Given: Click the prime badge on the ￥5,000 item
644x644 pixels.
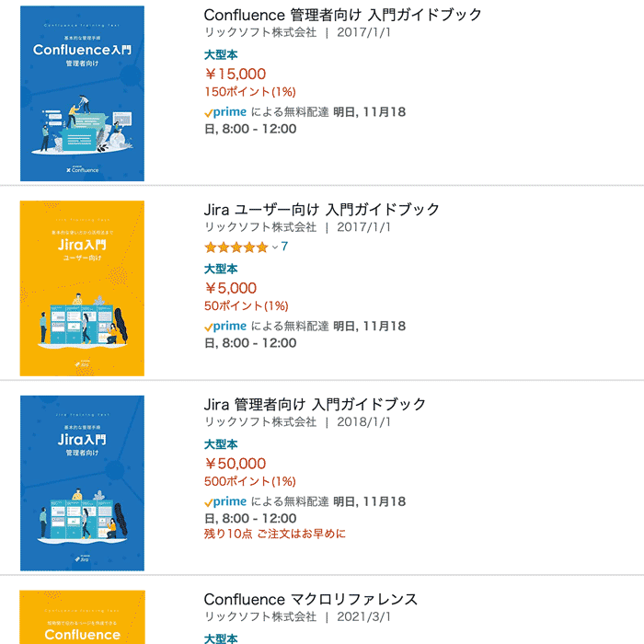Looking at the screenshot, I should point(225,326).
